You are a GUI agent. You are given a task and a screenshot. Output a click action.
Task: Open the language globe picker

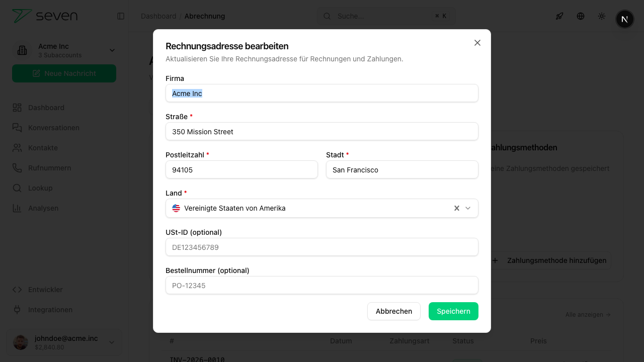(581, 16)
